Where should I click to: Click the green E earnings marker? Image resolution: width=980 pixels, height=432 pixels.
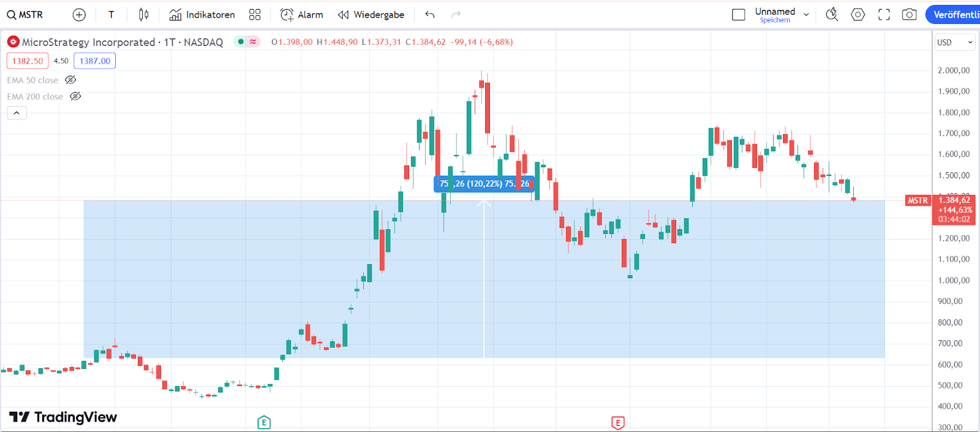click(264, 422)
